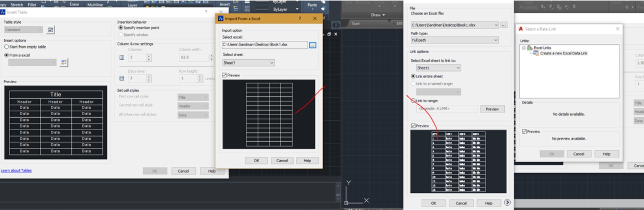Click the Excel Links tree icon

point(530,48)
